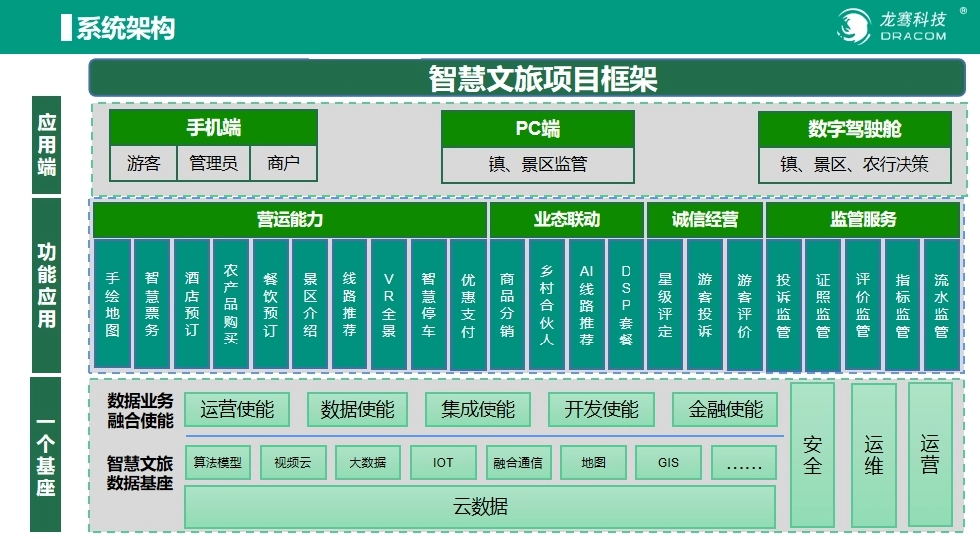Image resolution: width=980 pixels, height=549 pixels.
Task: Click the 大数据 box
Action: point(367,463)
